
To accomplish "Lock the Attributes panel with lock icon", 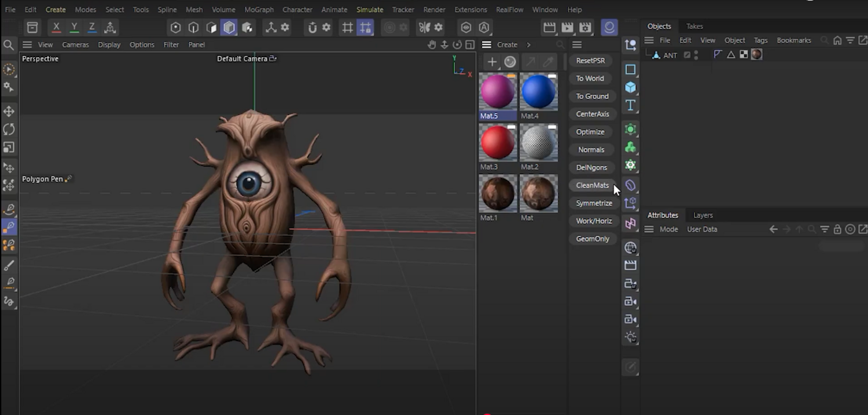I will [x=837, y=229].
